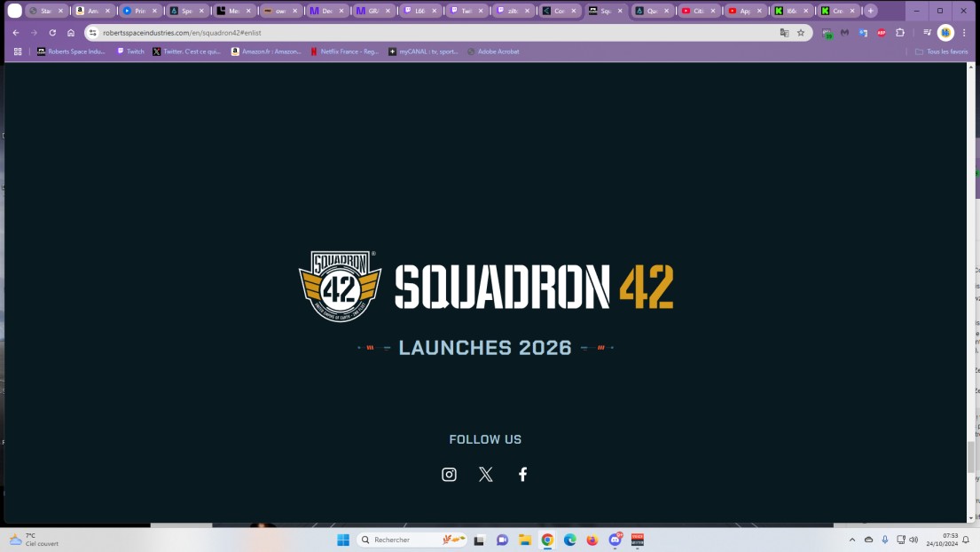Open the Roberts Space Industries bookmark
The image size is (980, 552).
pyautogui.click(x=71, y=51)
